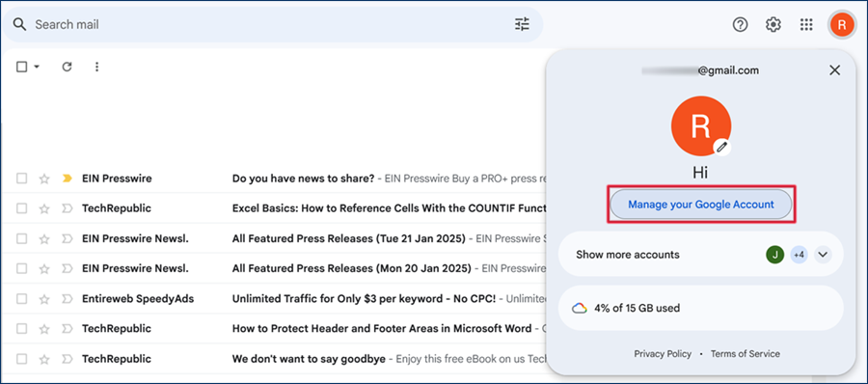Click sender name Entireweb SpeedyAds
The image size is (868, 384).
(138, 299)
